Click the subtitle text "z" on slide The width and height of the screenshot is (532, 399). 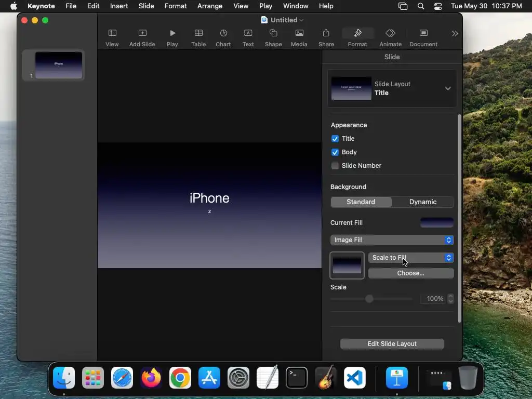tap(209, 211)
